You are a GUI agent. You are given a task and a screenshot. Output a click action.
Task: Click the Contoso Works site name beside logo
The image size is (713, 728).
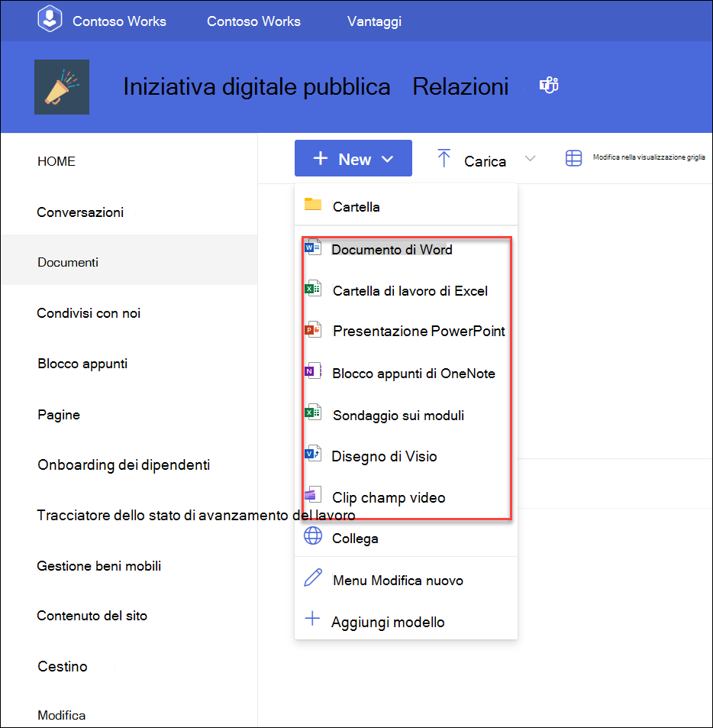119,21
